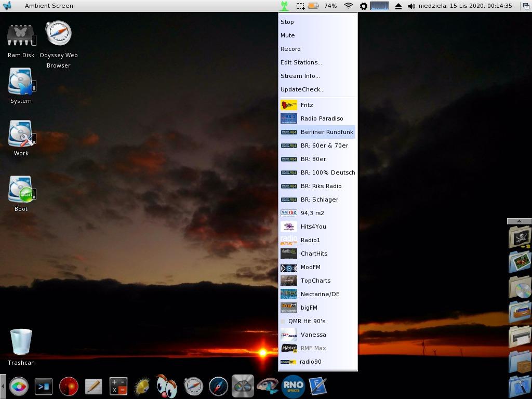Tune to Radio Paradiso
The height and width of the screenshot is (399, 532).
(x=317, y=118)
